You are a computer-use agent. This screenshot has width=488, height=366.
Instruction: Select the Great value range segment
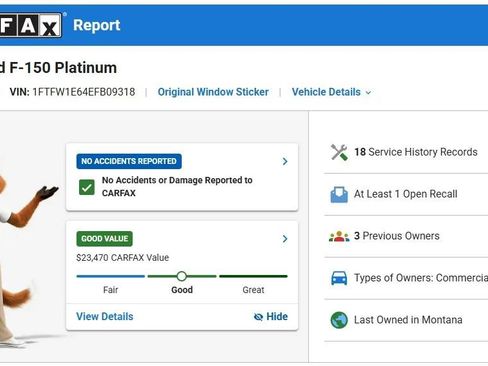(253, 276)
